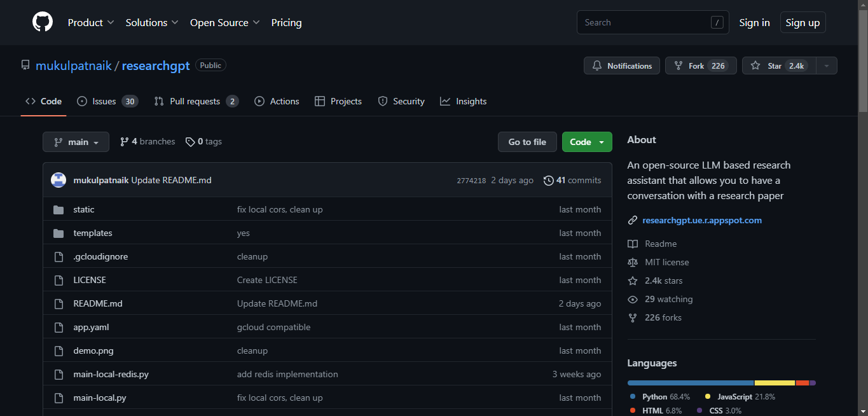Screen dimensions: 868x416
Task: Click the 2.4k stars link in About
Action: click(x=655, y=281)
